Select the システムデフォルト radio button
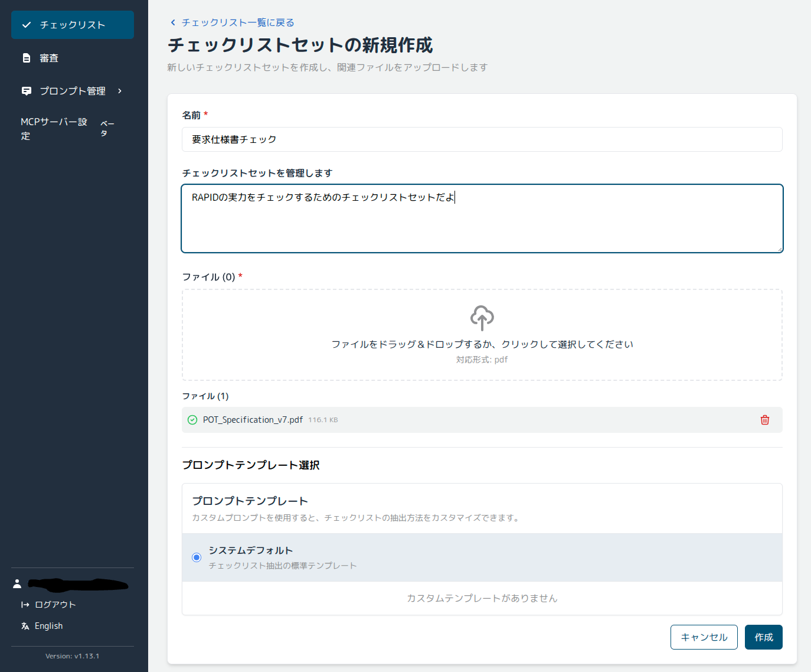The image size is (811, 672). (x=196, y=557)
